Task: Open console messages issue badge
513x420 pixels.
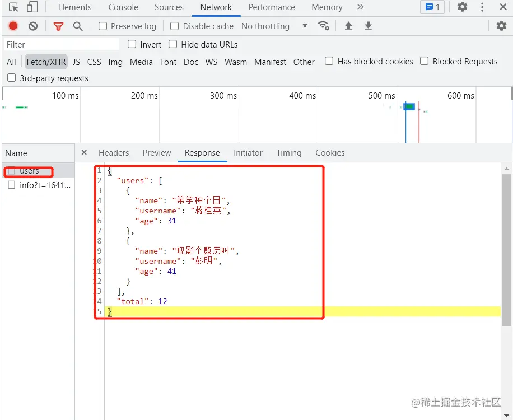Action: tap(432, 7)
